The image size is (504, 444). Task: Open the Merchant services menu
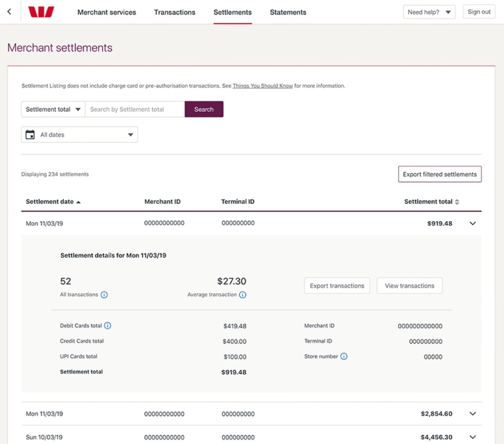[x=106, y=12]
